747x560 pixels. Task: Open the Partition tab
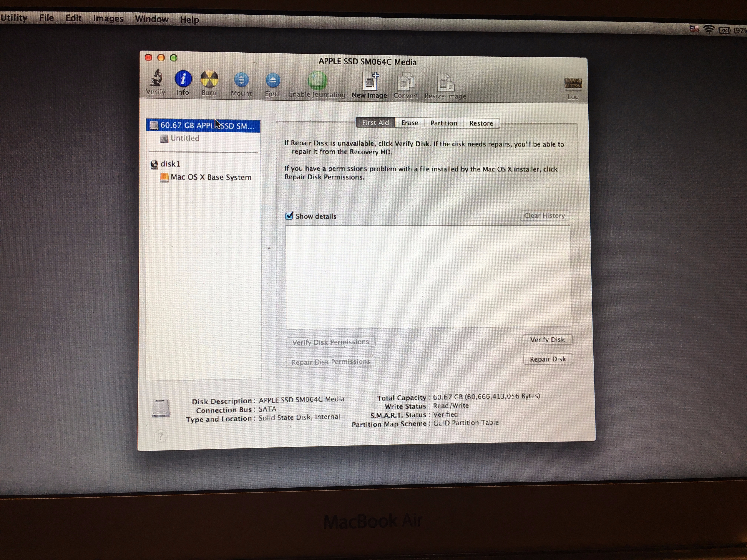[443, 123]
